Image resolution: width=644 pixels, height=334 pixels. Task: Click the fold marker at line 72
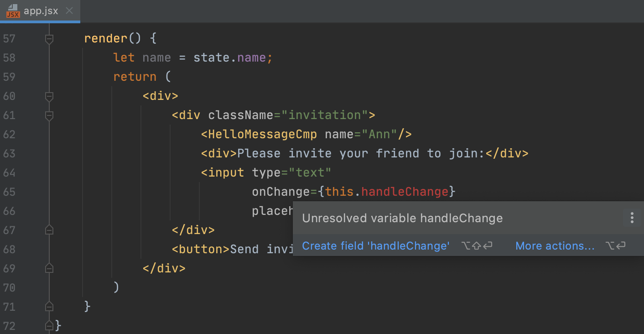pyautogui.click(x=49, y=325)
